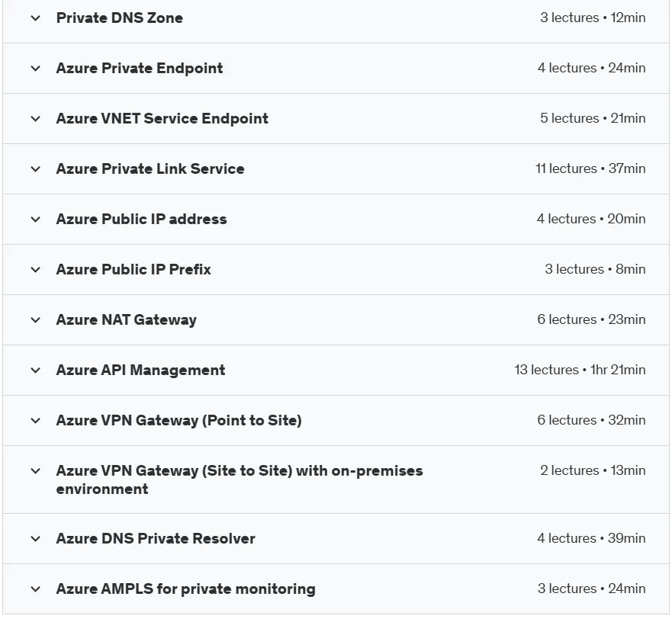Expand Azure Public IP Prefix chevron
Viewport: 672px width, 619px height.
[x=36, y=269]
